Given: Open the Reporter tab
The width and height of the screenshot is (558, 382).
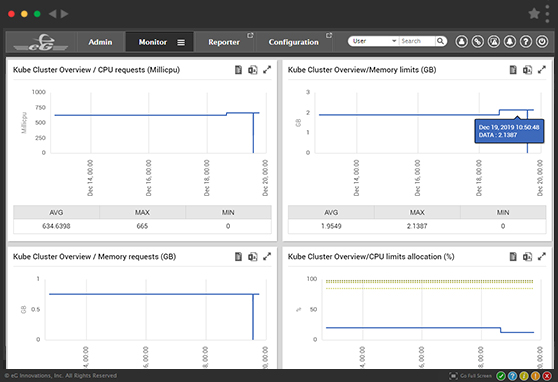Looking at the screenshot, I should click(x=224, y=42).
